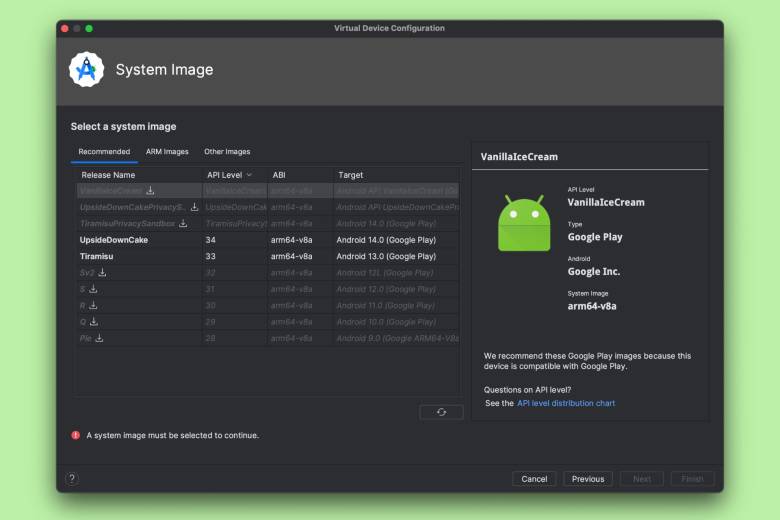Screen dimensions: 780x520
Task: Click Android 9.0 Google ARM64 target cell
Action: pyautogui.click(x=397, y=338)
